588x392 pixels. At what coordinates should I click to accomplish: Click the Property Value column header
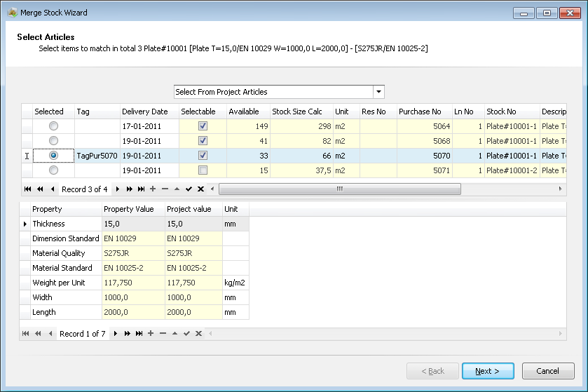point(132,209)
